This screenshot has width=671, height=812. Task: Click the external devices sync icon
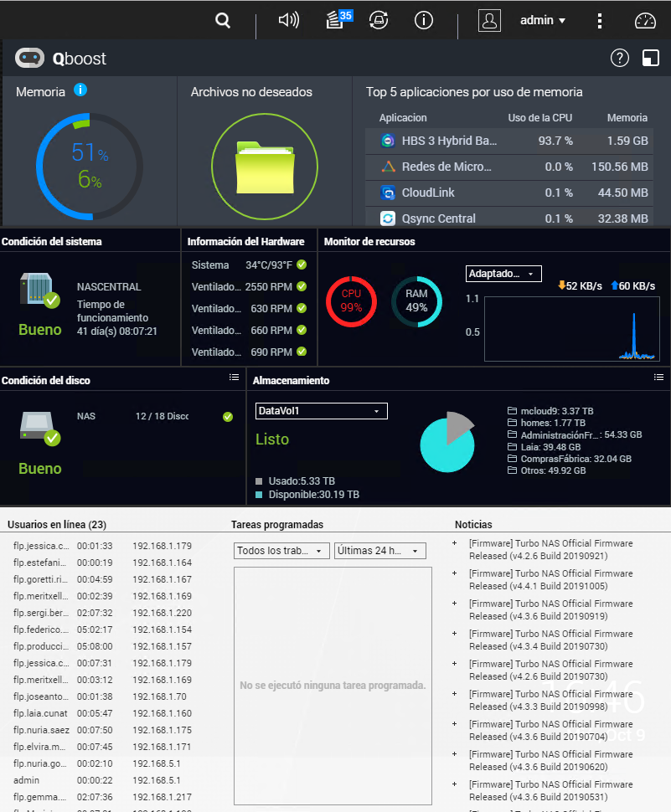click(x=379, y=21)
